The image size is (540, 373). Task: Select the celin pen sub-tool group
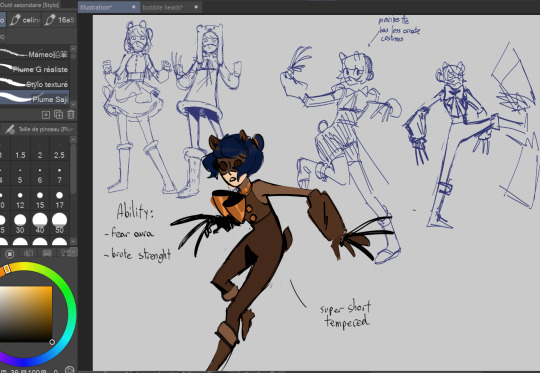click(24, 20)
